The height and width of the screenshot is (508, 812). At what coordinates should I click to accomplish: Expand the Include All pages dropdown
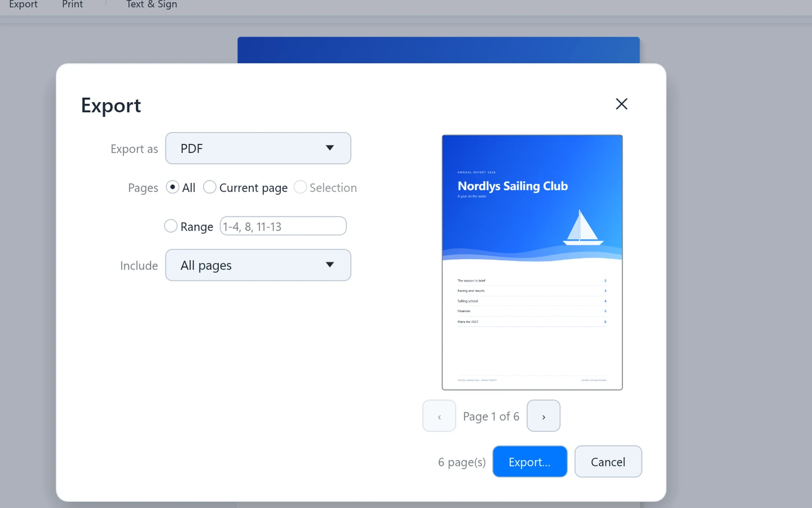[x=258, y=265]
